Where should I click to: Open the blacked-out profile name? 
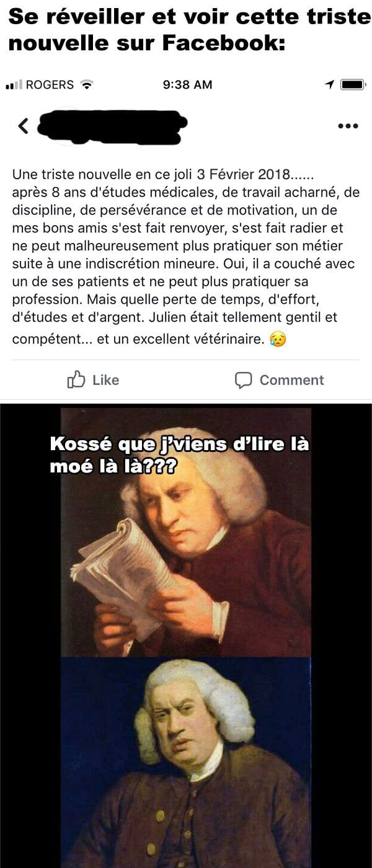click(112, 127)
